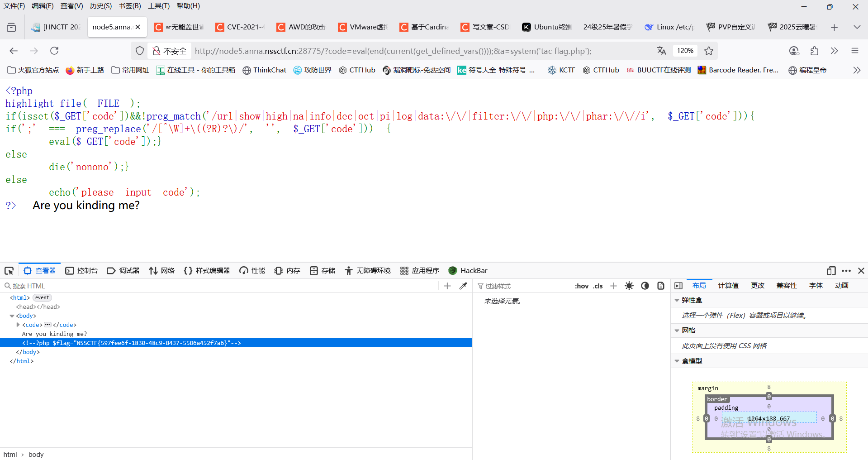This screenshot has height=460, width=868.
Task: Open a new browser tab
Action: tap(834, 27)
